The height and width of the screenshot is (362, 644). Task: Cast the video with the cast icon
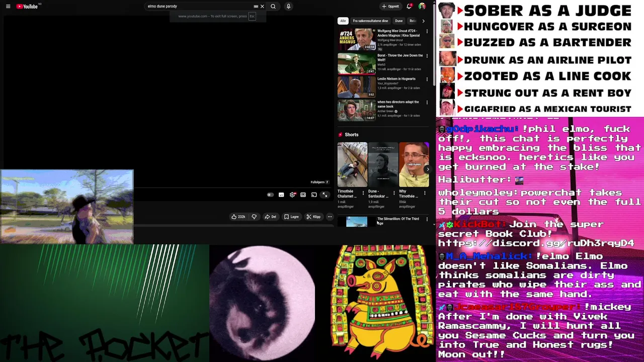[x=314, y=195]
